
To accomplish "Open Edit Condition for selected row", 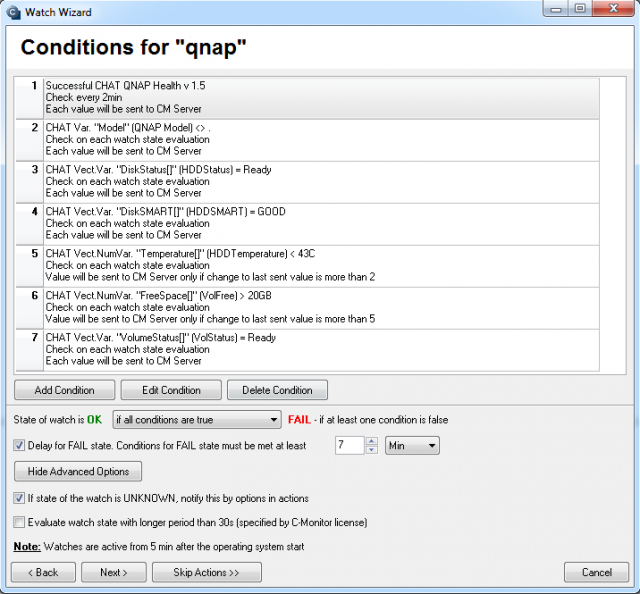I will click(x=171, y=390).
